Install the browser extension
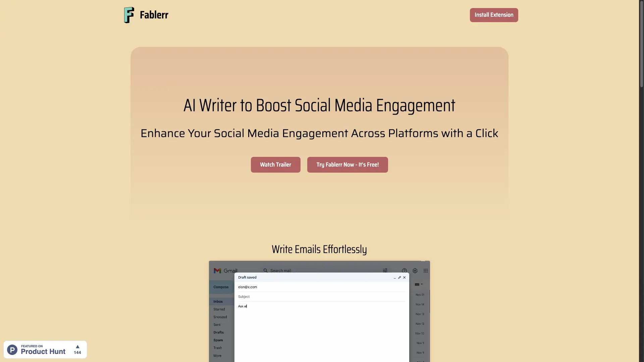This screenshot has width=644, height=362. point(494,15)
